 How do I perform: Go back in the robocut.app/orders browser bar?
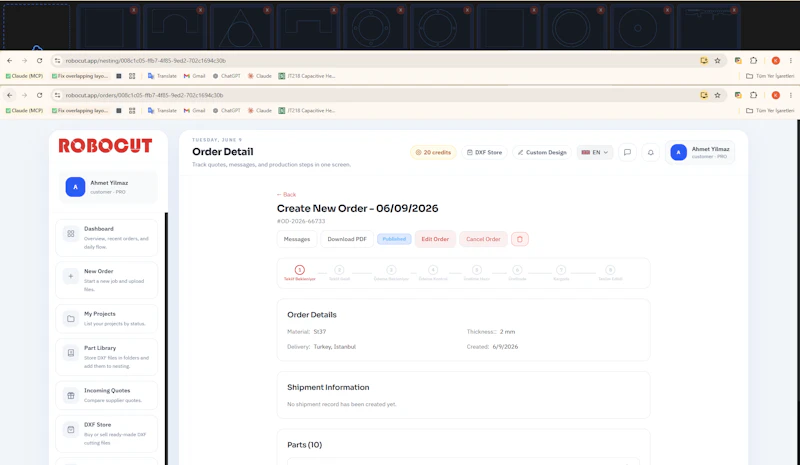pyautogui.click(x=10, y=95)
